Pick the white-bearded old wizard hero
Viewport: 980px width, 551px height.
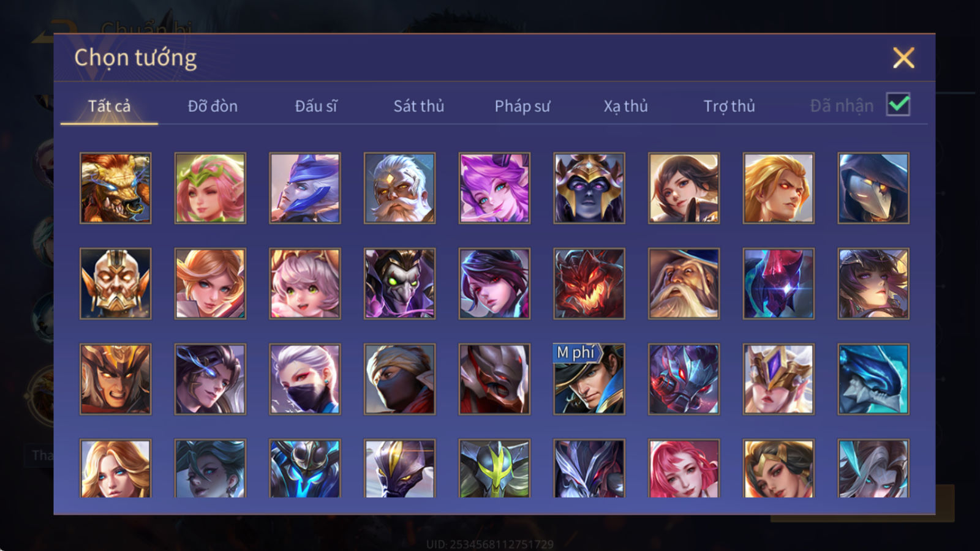(x=684, y=283)
